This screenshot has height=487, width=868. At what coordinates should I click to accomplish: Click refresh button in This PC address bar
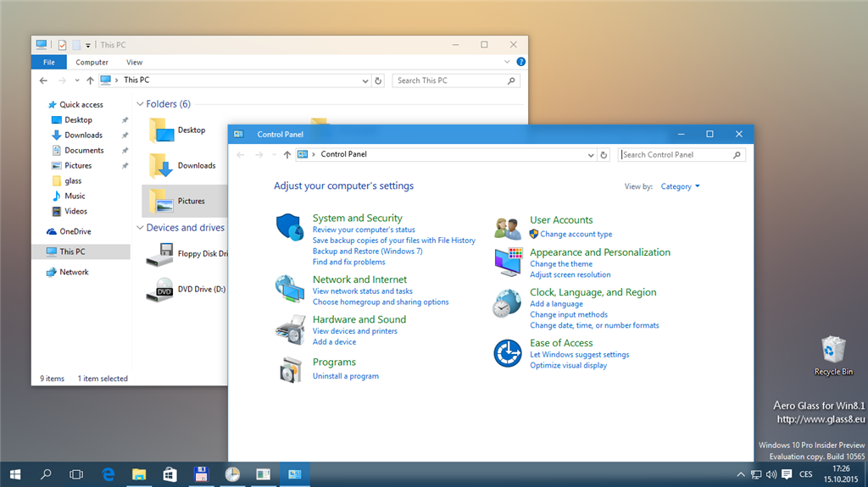tap(378, 80)
